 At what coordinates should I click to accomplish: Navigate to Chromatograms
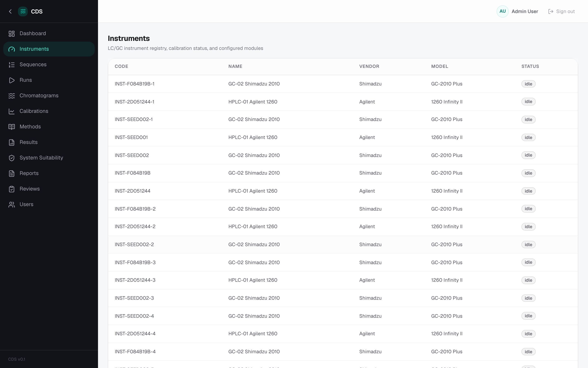[49, 96]
